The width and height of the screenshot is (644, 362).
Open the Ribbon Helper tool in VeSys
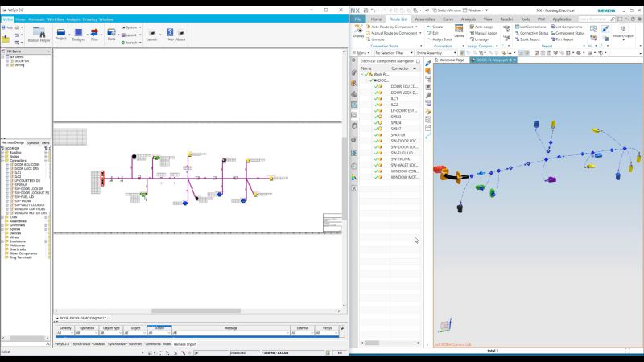(39, 35)
